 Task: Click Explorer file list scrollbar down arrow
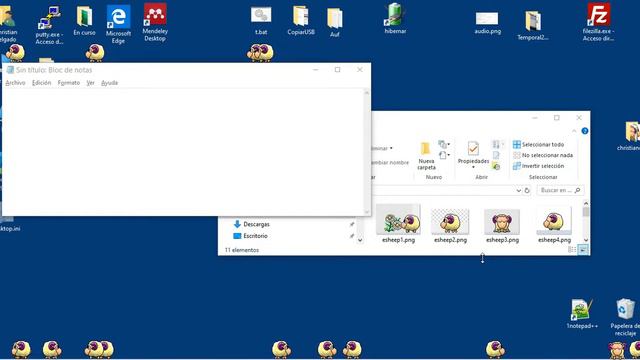586,240
